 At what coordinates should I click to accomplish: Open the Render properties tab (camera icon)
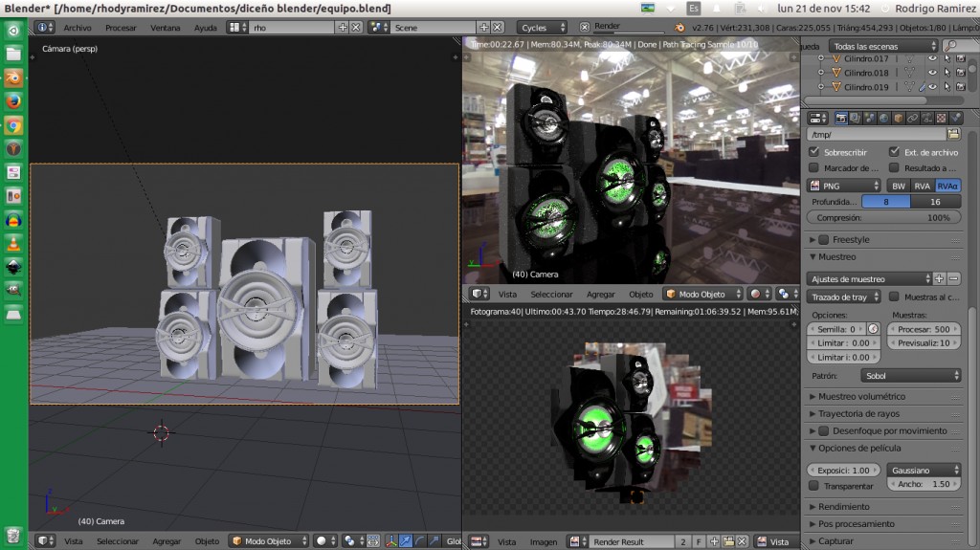pyautogui.click(x=841, y=118)
